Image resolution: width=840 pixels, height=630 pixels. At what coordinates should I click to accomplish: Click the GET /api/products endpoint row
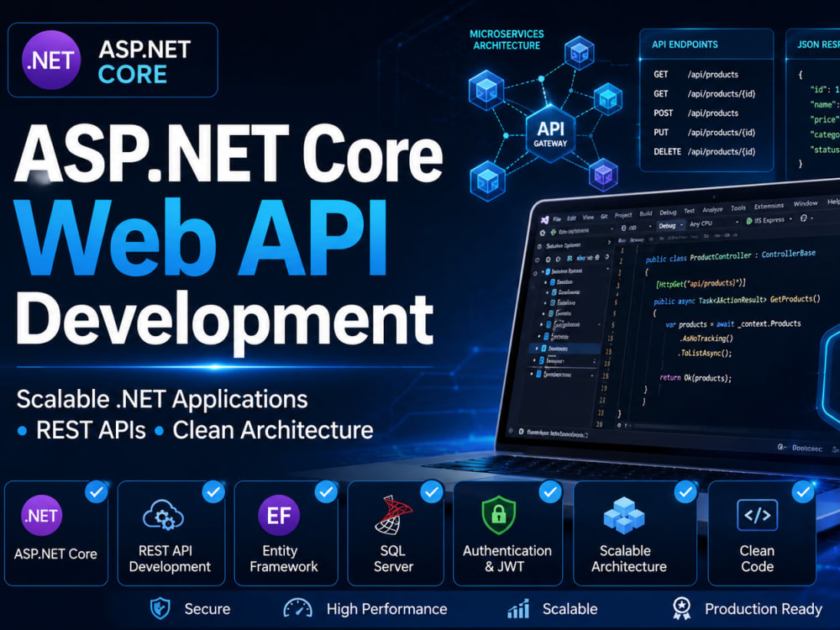(x=696, y=75)
